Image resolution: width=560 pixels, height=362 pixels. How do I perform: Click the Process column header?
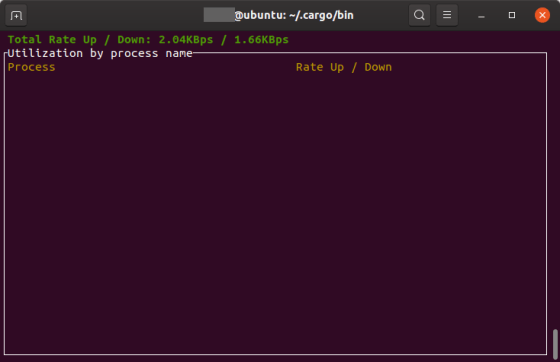31,67
